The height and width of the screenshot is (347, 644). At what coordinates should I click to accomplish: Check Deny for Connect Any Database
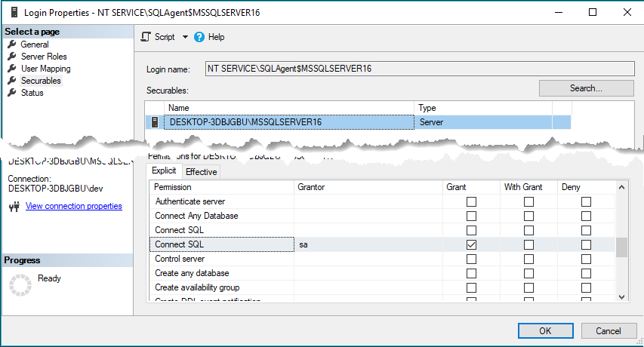pos(586,216)
